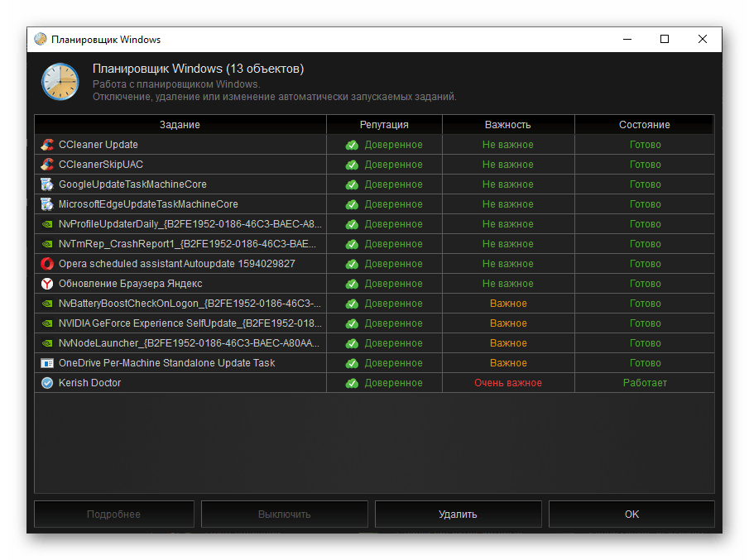Select the NvNodeLauncher task name
Image resolution: width=749 pixels, height=560 pixels.
point(190,343)
